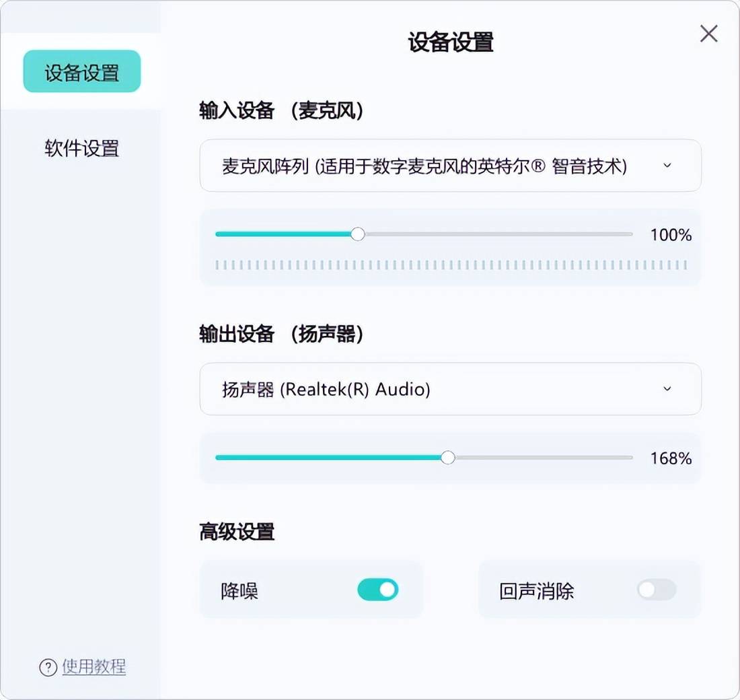Enable the 回声消除 echo cancellation toggle
Image resolution: width=740 pixels, height=700 pixels.
(657, 590)
